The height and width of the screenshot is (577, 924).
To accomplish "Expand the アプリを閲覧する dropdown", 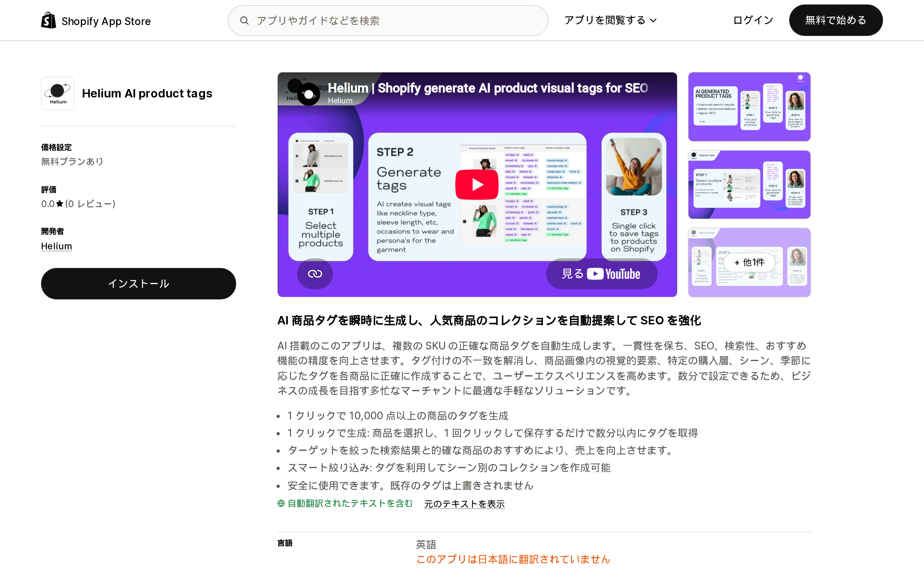I will (x=610, y=20).
